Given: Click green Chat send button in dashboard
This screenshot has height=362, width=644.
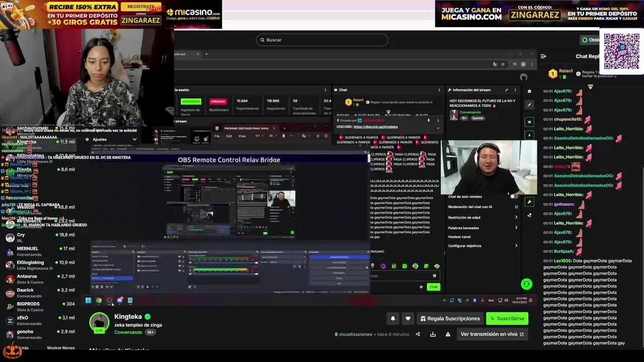Looking at the screenshot, I should pyautogui.click(x=433, y=287).
